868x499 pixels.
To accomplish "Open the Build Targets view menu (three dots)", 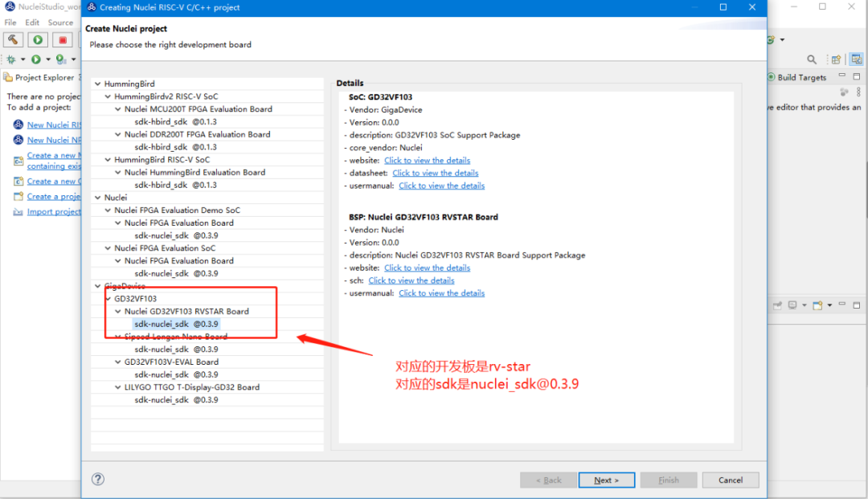I will 858,92.
